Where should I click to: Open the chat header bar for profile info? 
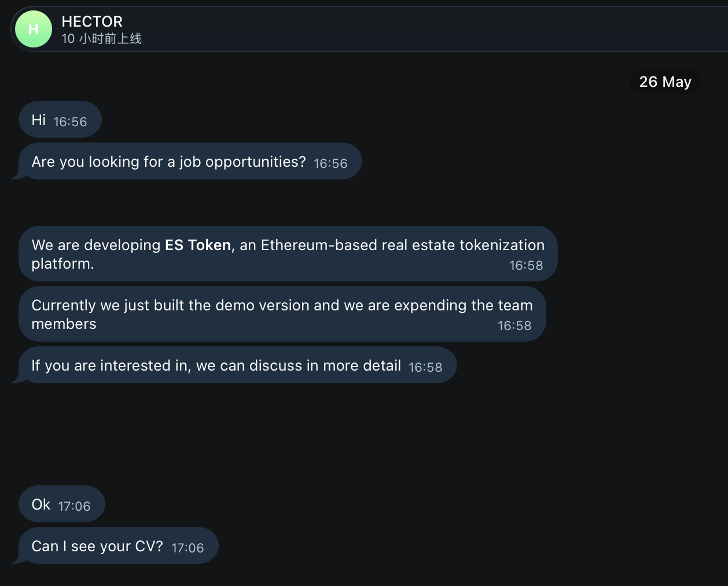[369, 29]
